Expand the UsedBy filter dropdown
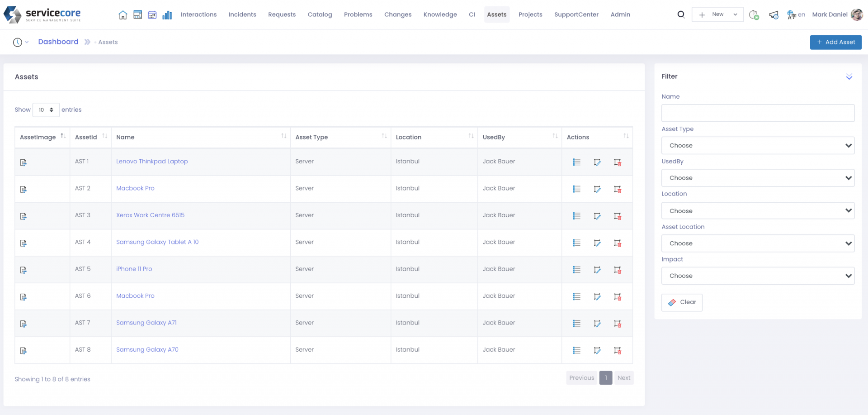 [758, 178]
